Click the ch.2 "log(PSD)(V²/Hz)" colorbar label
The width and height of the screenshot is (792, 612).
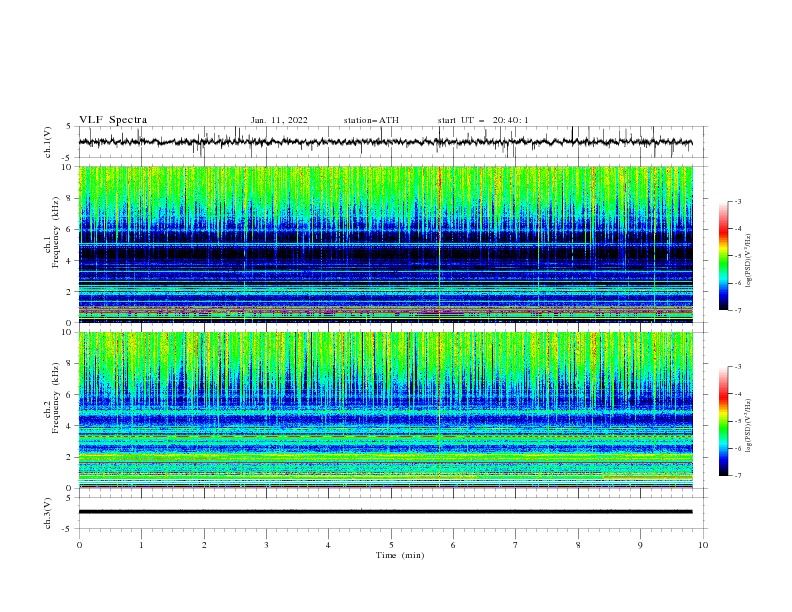point(748,425)
